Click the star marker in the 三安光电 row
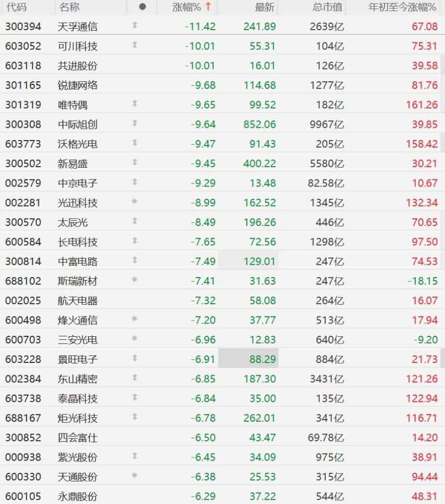This screenshot has height=504, width=445. pyautogui.click(x=135, y=338)
